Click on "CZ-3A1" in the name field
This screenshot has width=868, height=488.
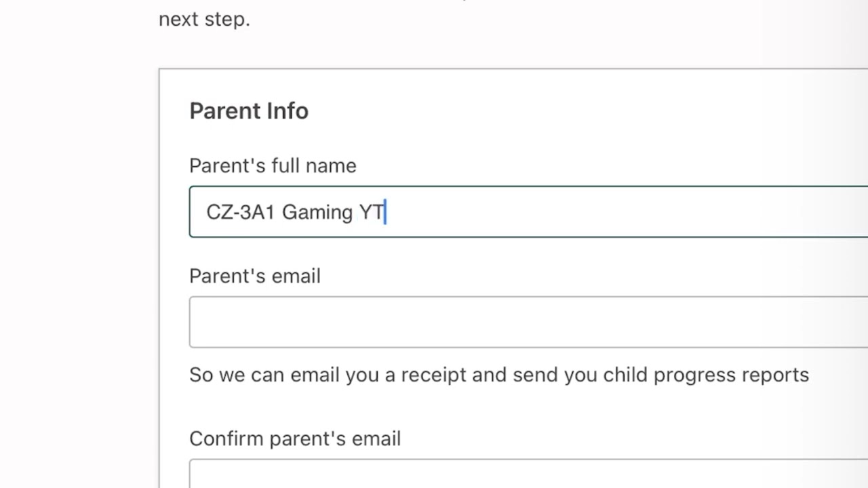(x=241, y=213)
